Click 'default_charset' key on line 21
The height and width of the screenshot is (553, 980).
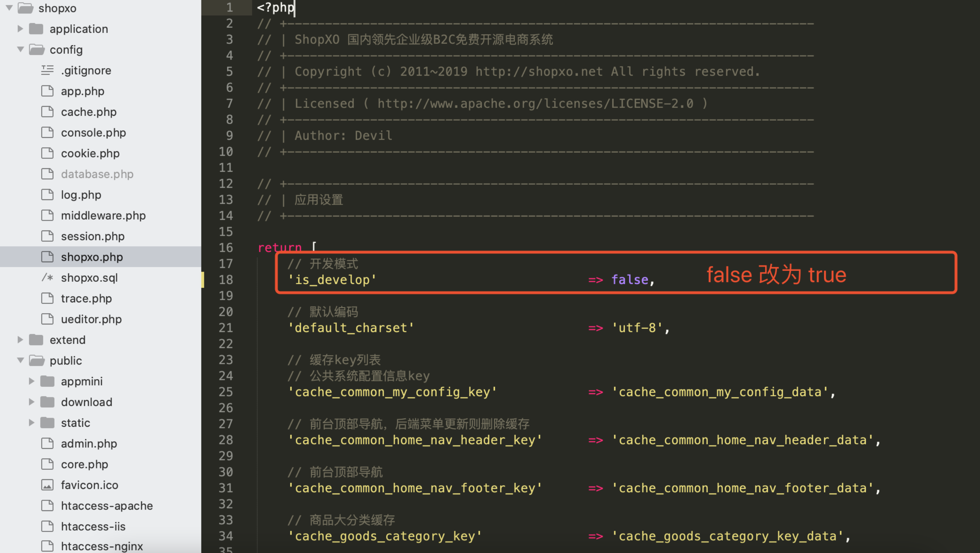(351, 327)
